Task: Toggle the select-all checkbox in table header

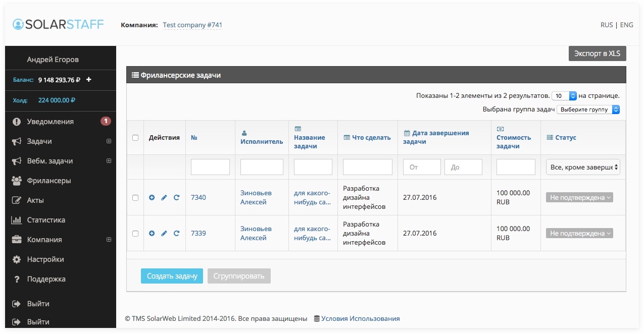Action: [x=135, y=138]
